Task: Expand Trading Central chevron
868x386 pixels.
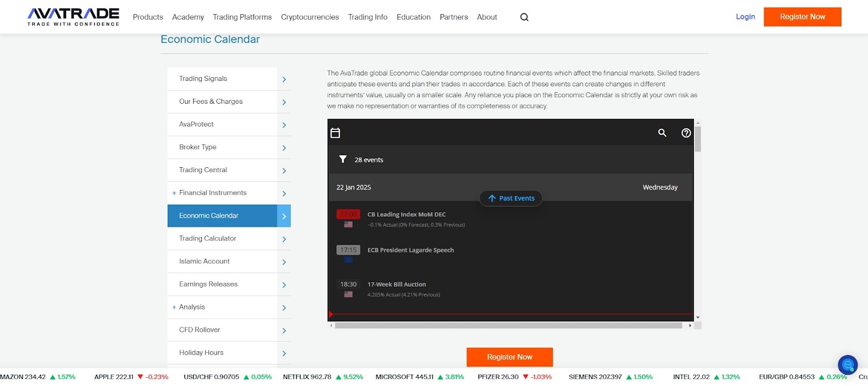Action: (284, 170)
